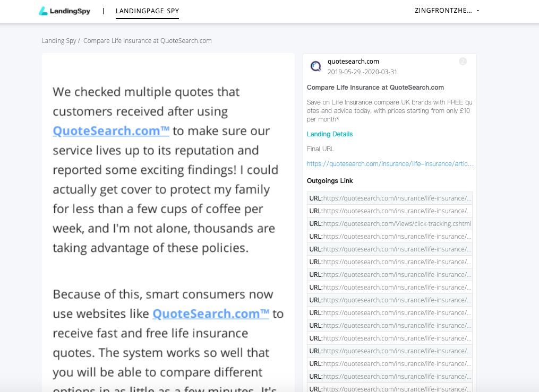Click the Outgoings Link heading
Viewport: 539px width, 392px height.
330,181
